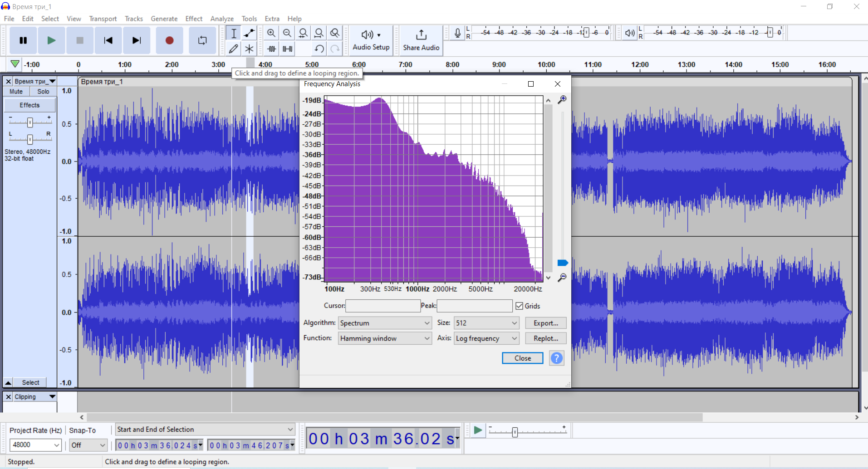Open the Size dropdown showing 512
The width and height of the screenshot is (868, 469).
486,323
